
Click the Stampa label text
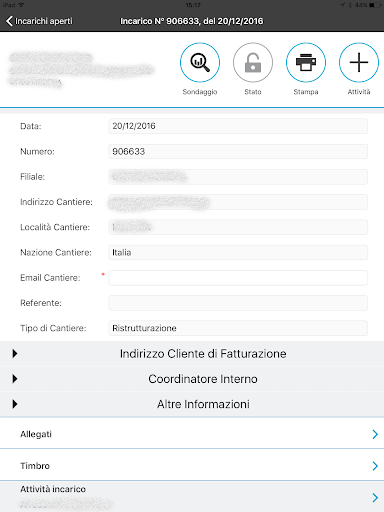(x=306, y=92)
